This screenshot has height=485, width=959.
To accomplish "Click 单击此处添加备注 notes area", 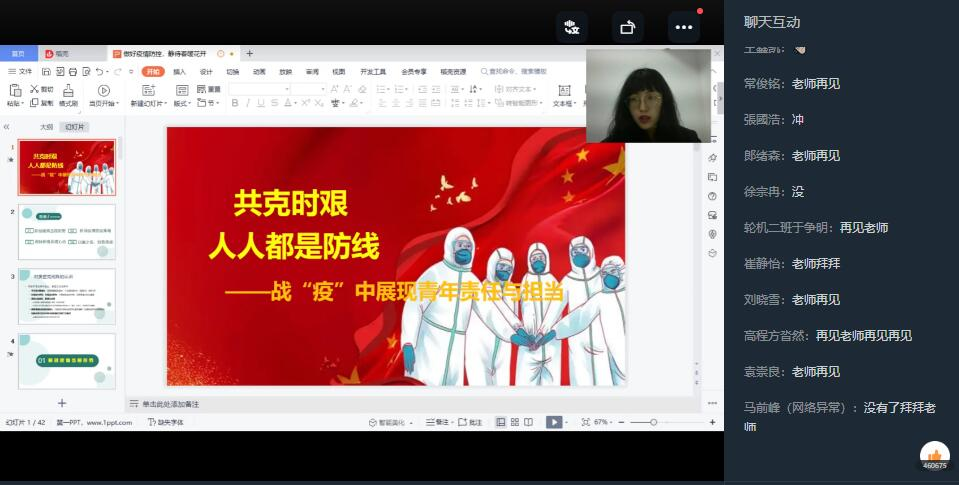I will coord(170,404).
